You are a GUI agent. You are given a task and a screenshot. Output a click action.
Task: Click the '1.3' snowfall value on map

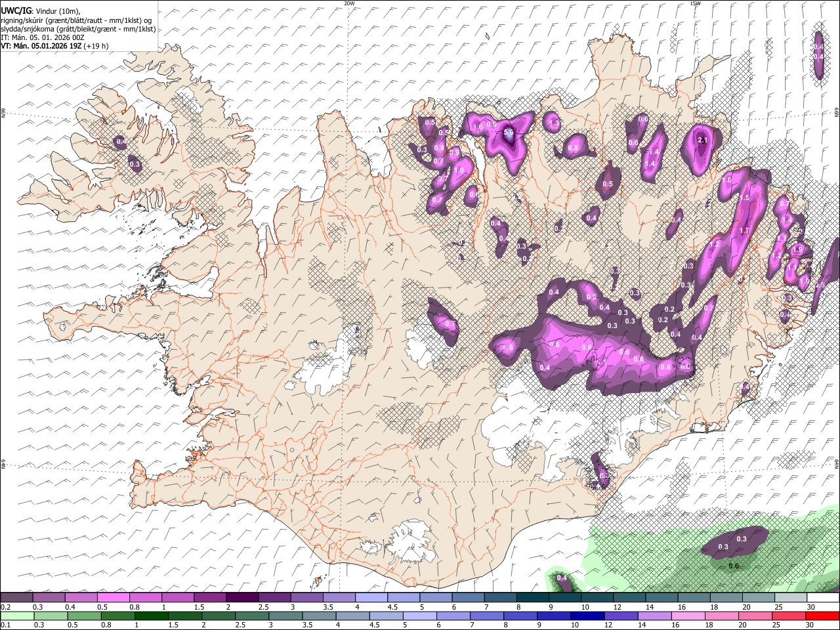tap(554, 123)
